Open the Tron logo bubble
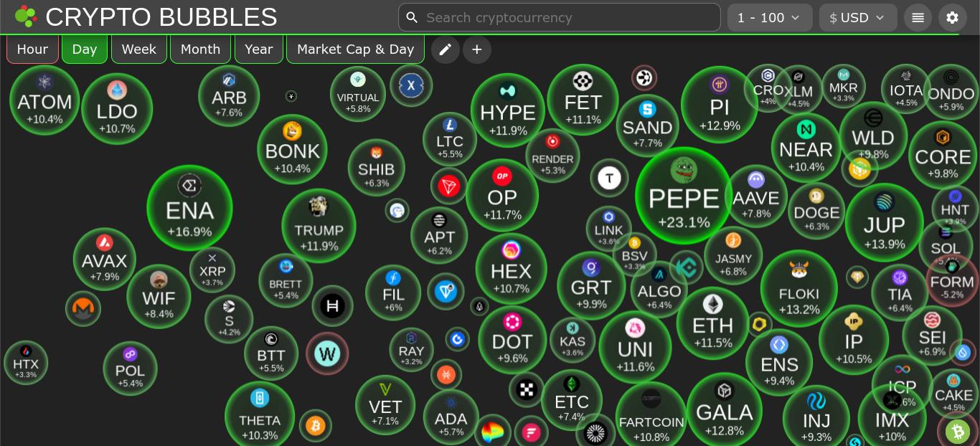Viewport: 980px width, 446px height. click(449, 186)
